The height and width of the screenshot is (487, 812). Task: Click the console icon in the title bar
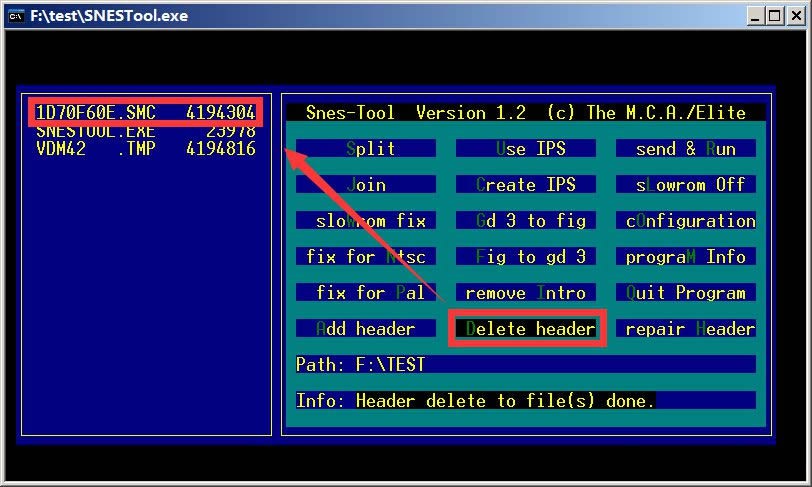point(18,16)
